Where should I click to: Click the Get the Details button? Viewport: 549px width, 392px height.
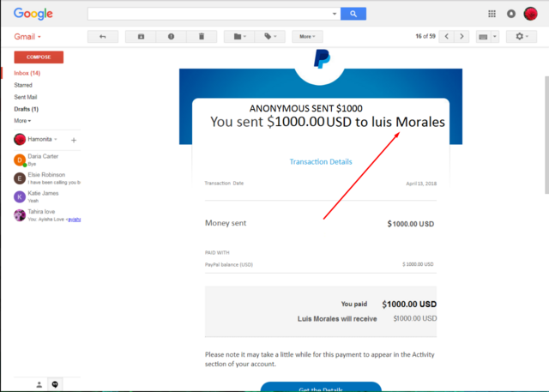pyautogui.click(x=321, y=387)
